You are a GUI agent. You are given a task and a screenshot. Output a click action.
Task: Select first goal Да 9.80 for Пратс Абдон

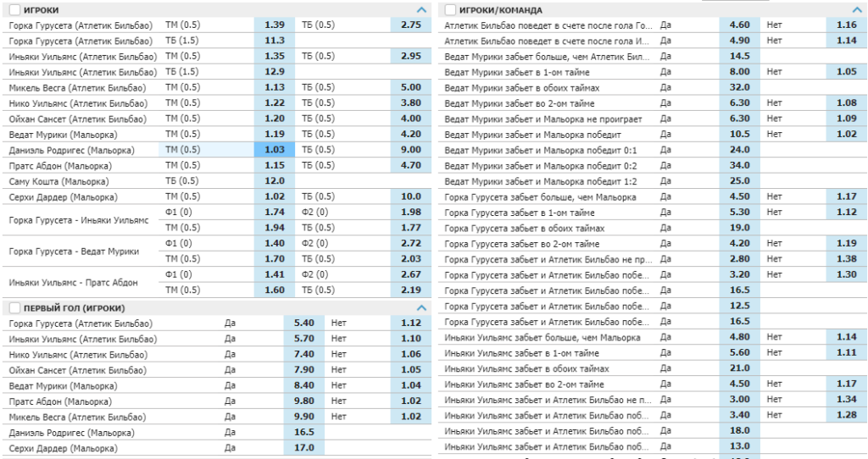click(x=304, y=401)
